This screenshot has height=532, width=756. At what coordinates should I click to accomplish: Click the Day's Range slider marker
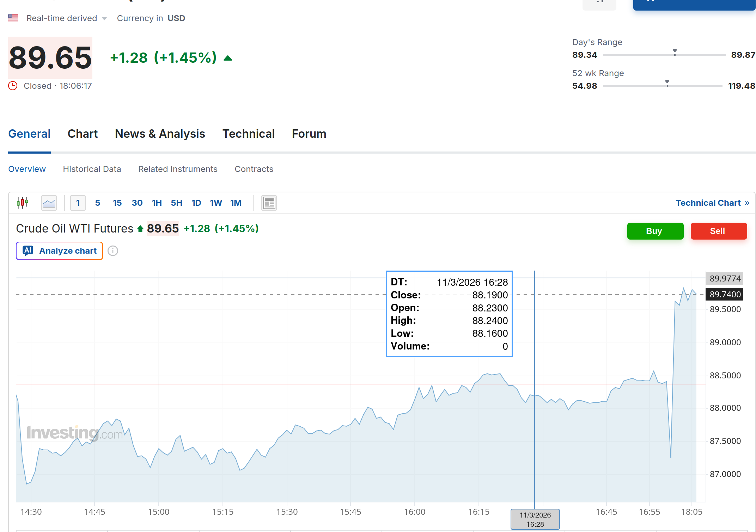point(675,52)
